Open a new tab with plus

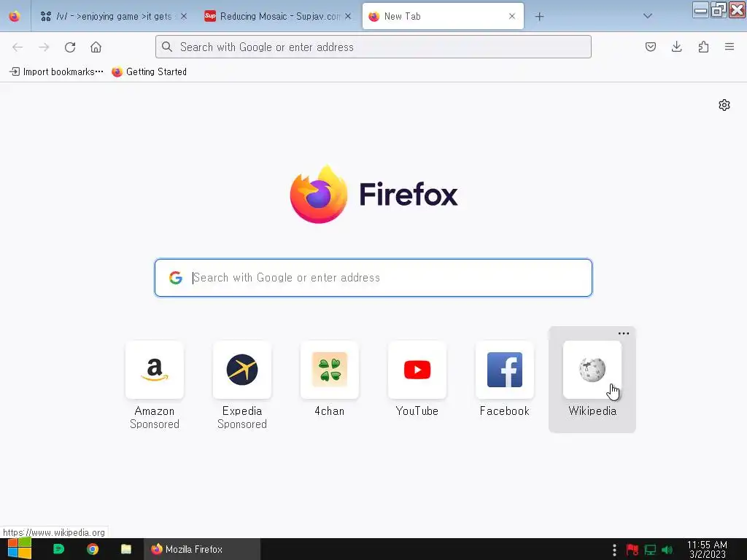(539, 17)
